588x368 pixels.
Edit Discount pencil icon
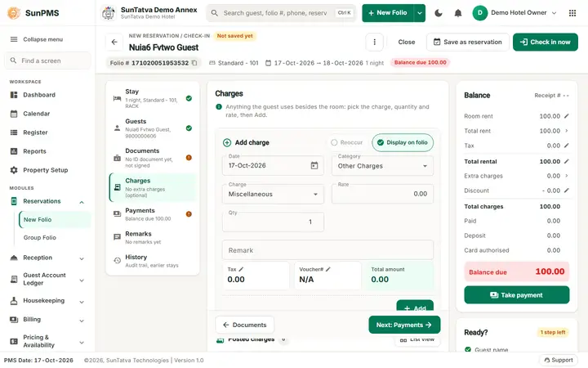(x=566, y=191)
